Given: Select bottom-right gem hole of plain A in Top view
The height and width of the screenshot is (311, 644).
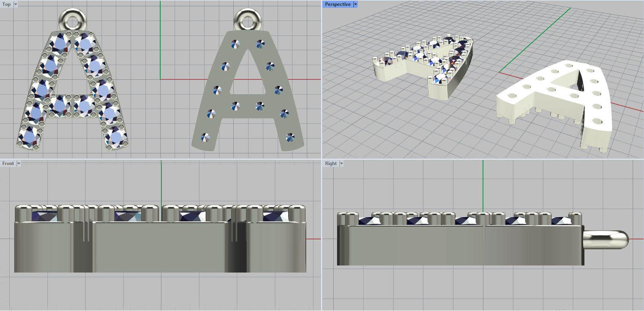Looking at the screenshot, I should (x=290, y=138).
